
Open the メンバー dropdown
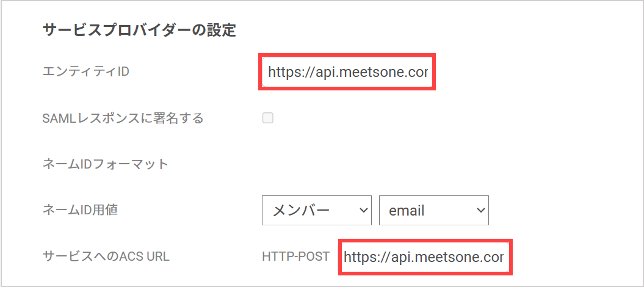(x=317, y=210)
